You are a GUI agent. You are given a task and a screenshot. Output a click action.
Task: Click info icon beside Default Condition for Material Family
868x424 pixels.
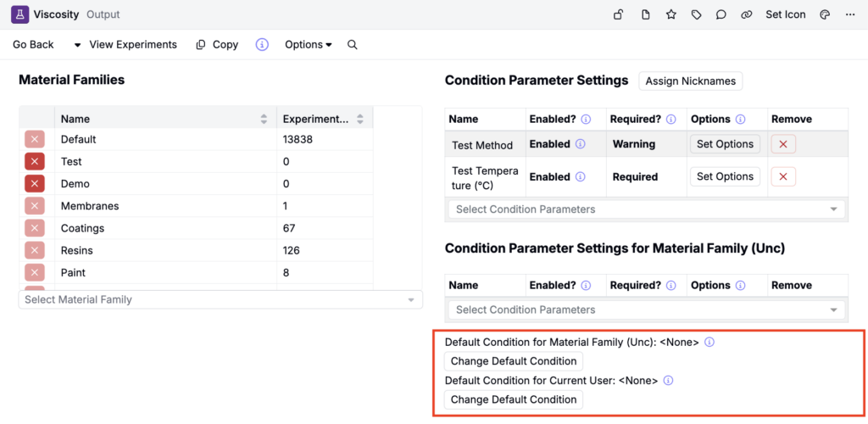(709, 342)
